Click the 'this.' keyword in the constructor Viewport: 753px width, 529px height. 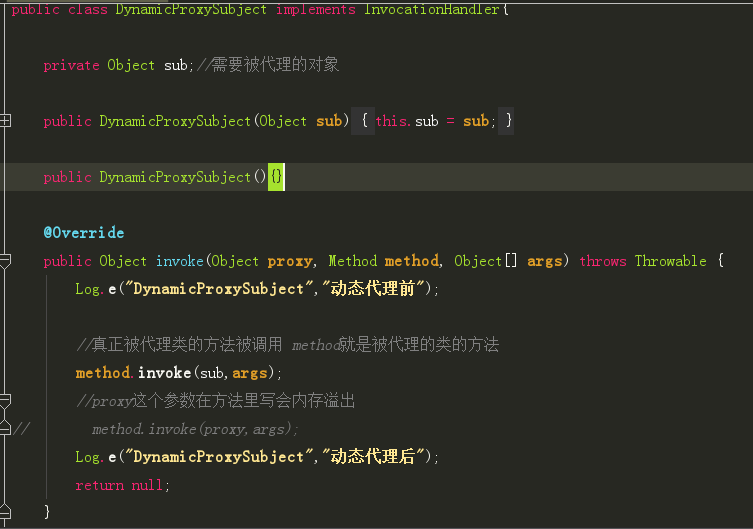coord(393,120)
